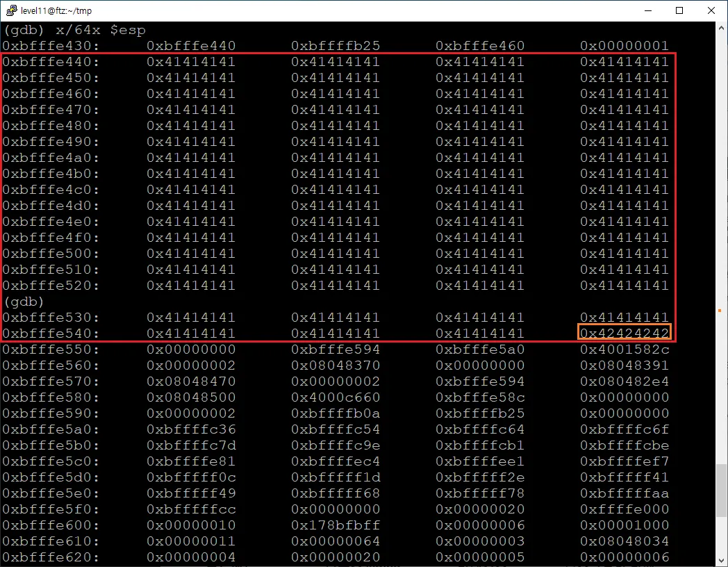Click the value 0x08048500
The height and width of the screenshot is (567, 728).
(191, 397)
